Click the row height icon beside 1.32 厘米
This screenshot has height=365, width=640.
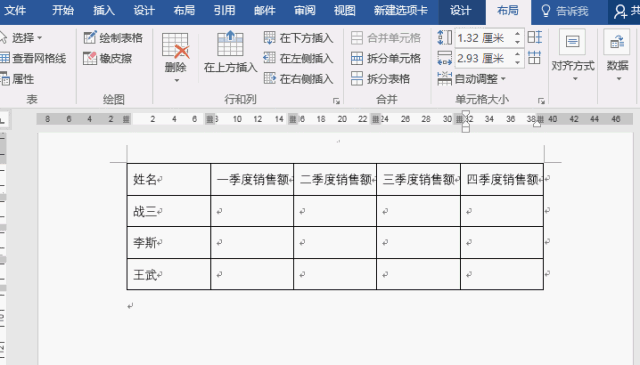(x=444, y=38)
